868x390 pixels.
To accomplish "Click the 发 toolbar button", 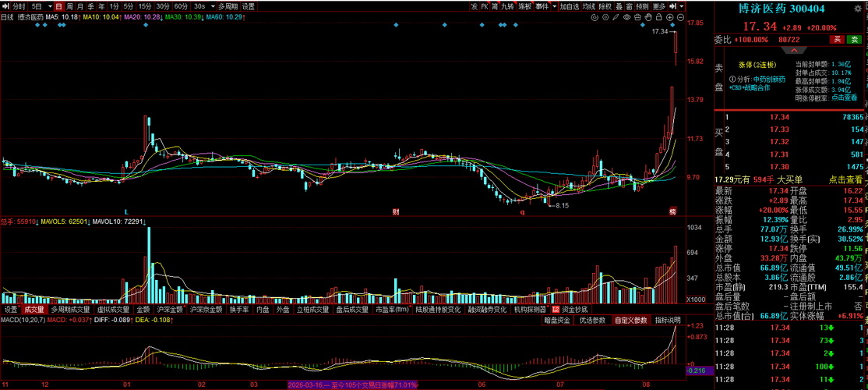I will (x=475, y=7).
